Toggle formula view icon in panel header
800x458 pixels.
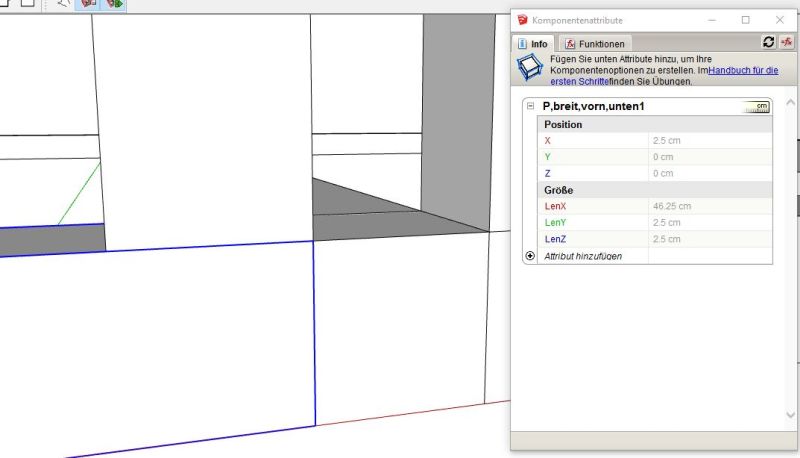click(786, 42)
